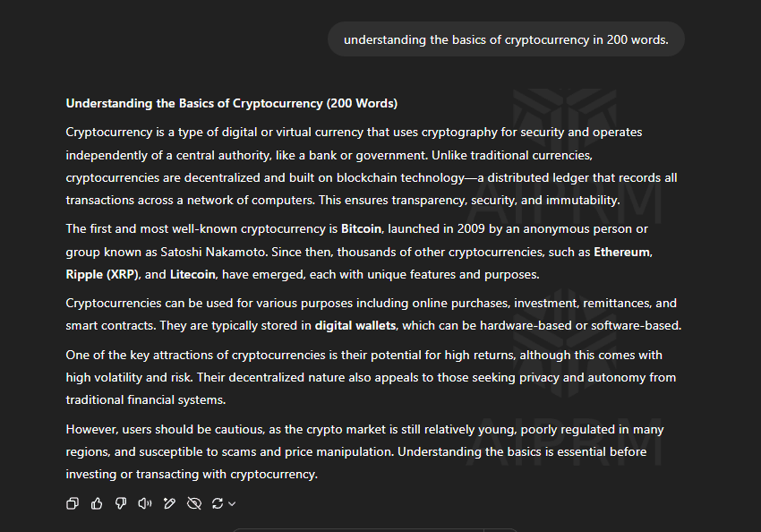Click the bold phrase 'digital wallets'
761x532 pixels.
[355, 325]
